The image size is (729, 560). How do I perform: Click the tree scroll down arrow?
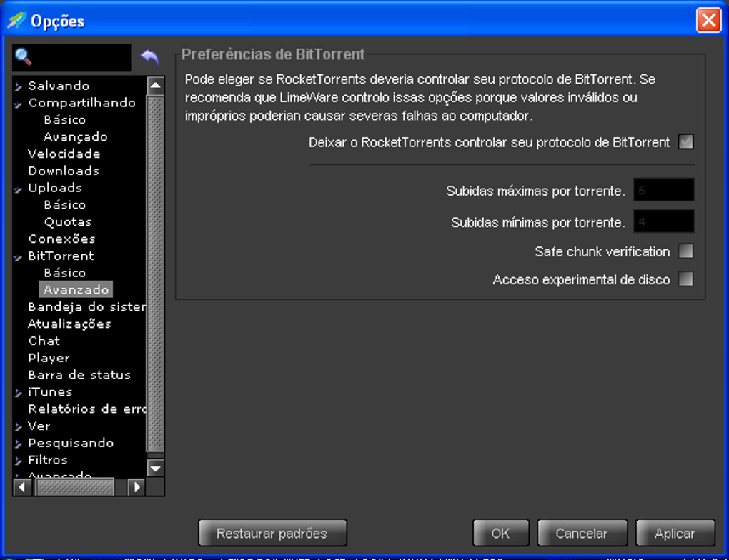click(155, 468)
